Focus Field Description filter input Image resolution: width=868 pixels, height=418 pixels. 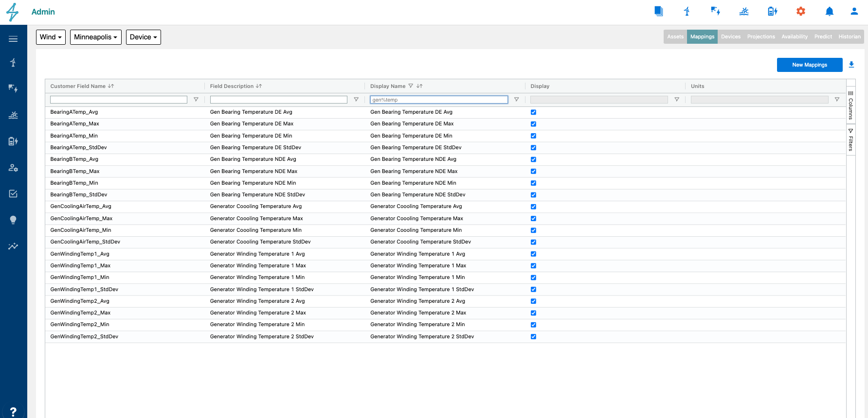(x=279, y=100)
